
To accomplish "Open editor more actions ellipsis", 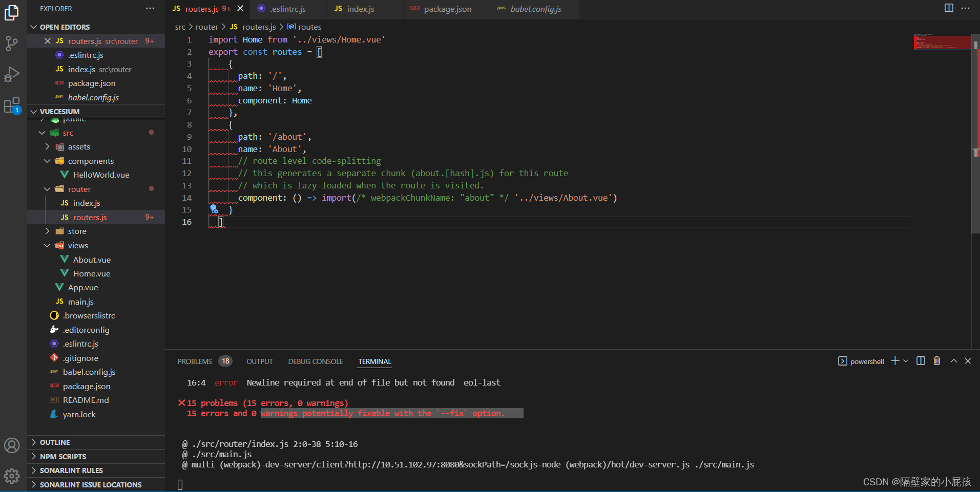I will tap(966, 8).
